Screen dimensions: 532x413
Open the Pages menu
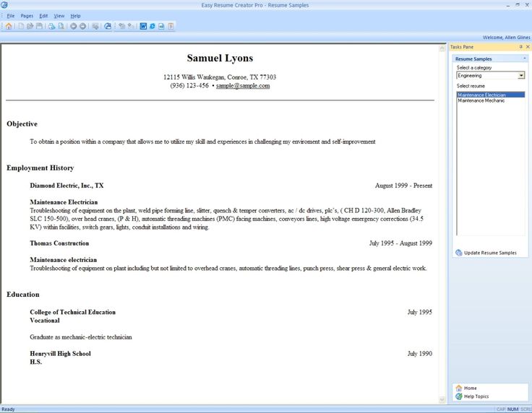pos(27,16)
